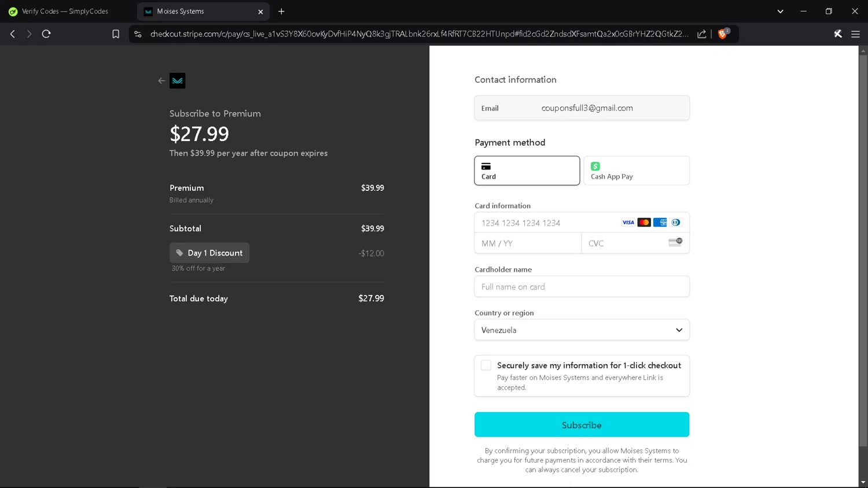Open Brave Shields lion icon
Viewport: 868px width, 488px height.
[722, 34]
